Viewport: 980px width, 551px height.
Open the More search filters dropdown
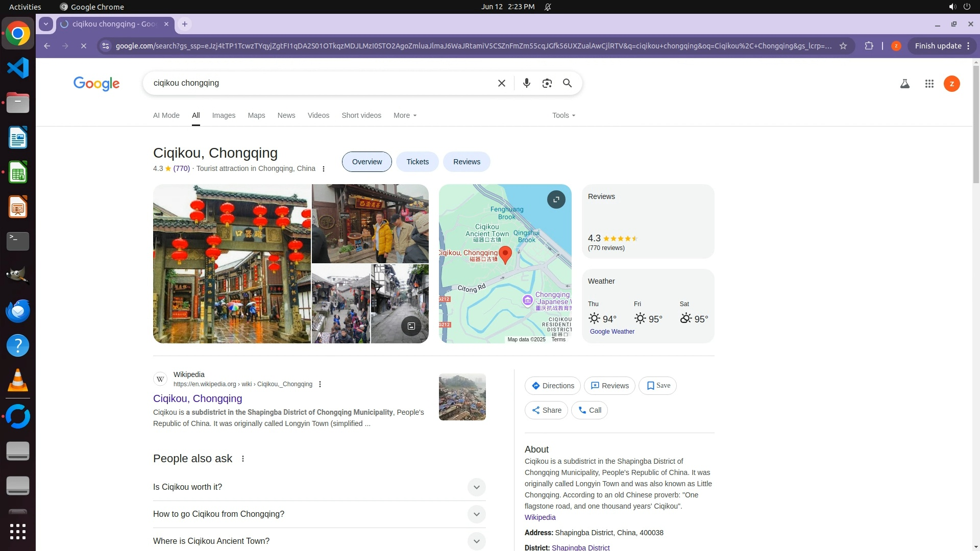click(405, 115)
